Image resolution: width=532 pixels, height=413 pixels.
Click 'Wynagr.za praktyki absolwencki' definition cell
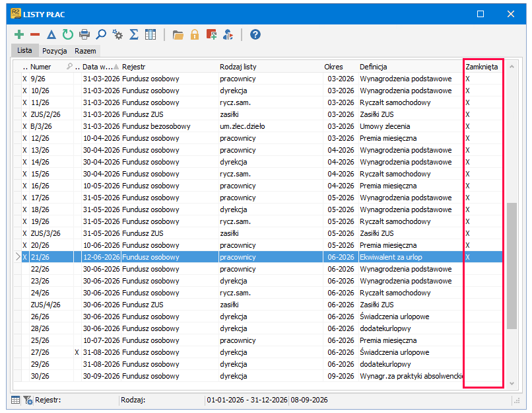[411, 376]
